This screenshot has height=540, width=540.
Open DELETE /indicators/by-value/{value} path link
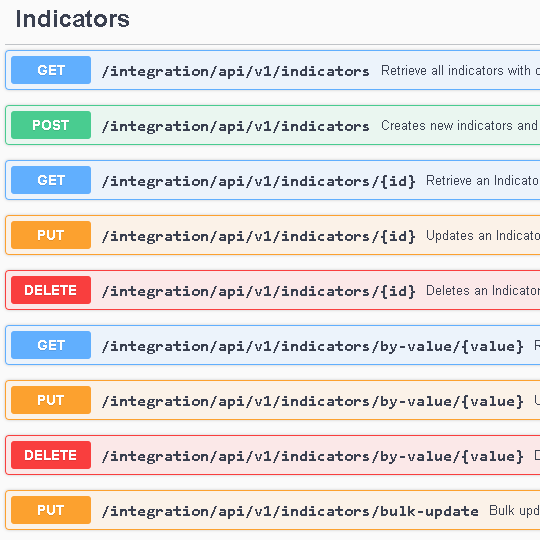pyautogui.click(x=312, y=456)
